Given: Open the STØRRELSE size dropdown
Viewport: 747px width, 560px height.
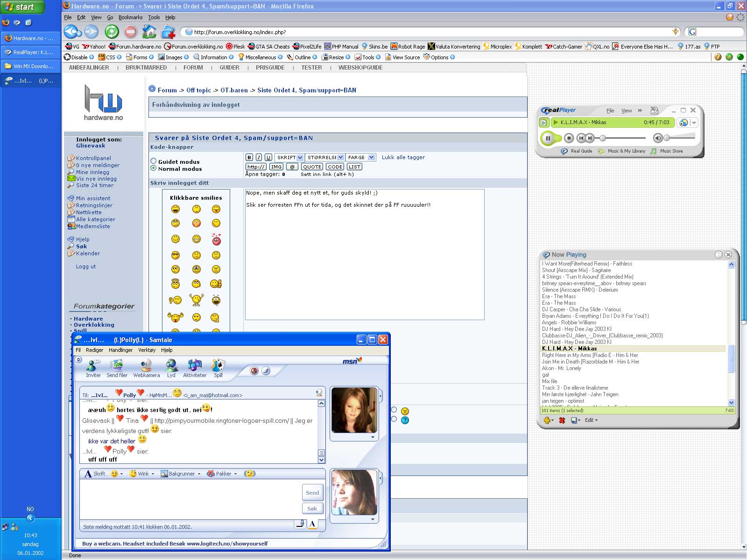Looking at the screenshot, I should pyautogui.click(x=325, y=157).
